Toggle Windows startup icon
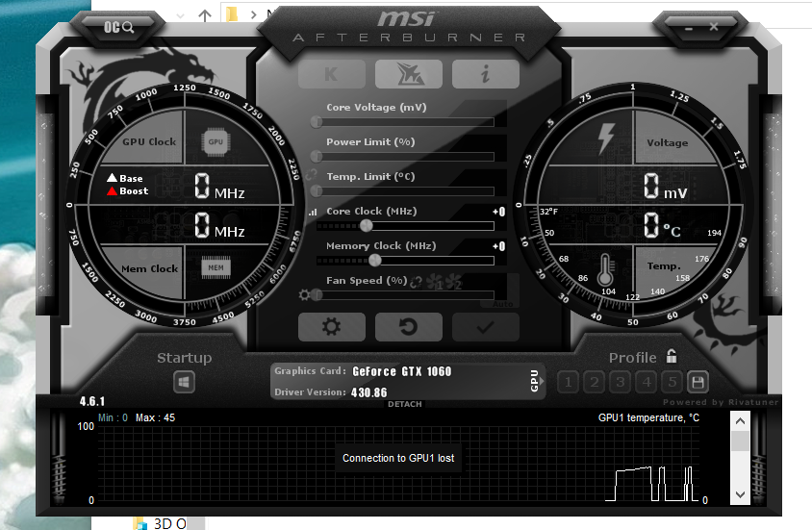Image resolution: width=812 pixels, height=530 pixels. [184, 383]
